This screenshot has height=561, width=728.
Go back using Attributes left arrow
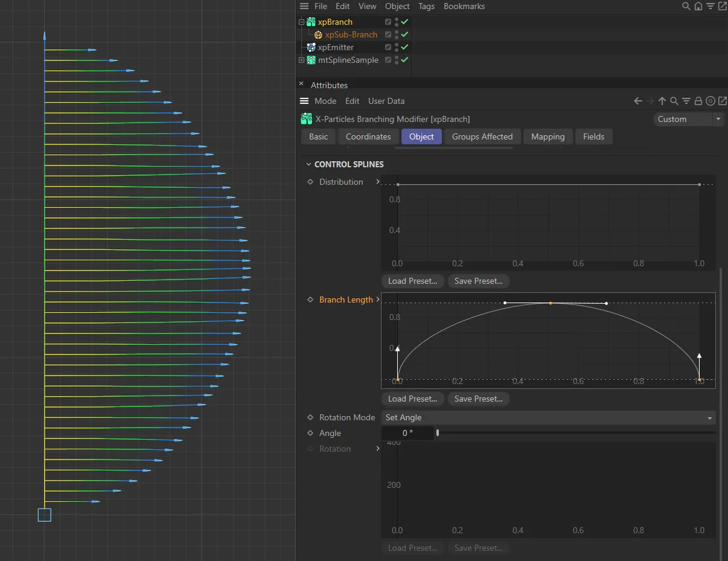(x=637, y=101)
